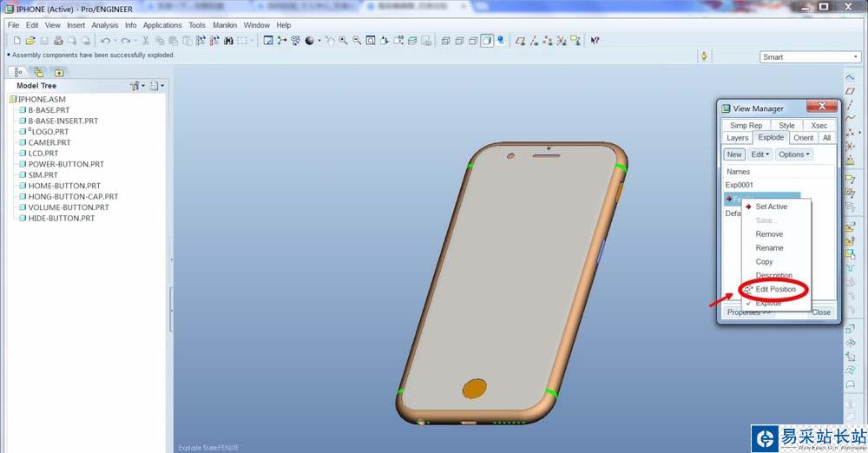Image resolution: width=868 pixels, height=453 pixels.
Task: Open the Model Tree tab icon
Action: coord(17,72)
